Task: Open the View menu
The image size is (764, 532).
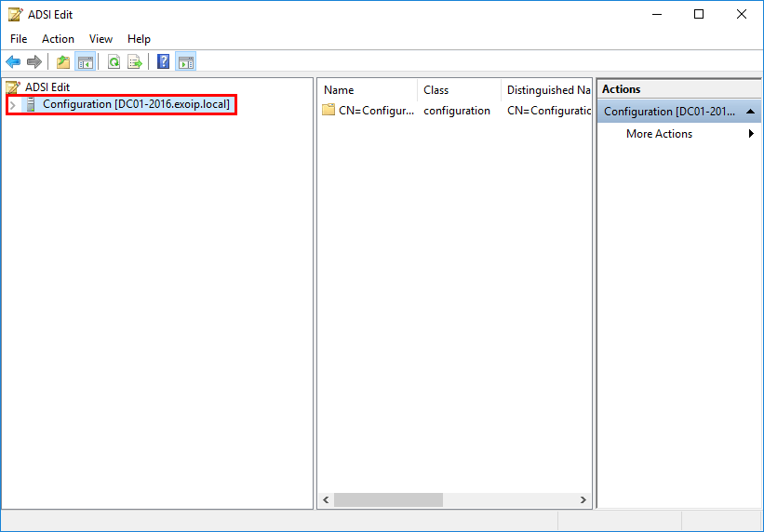Action: (101, 39)
